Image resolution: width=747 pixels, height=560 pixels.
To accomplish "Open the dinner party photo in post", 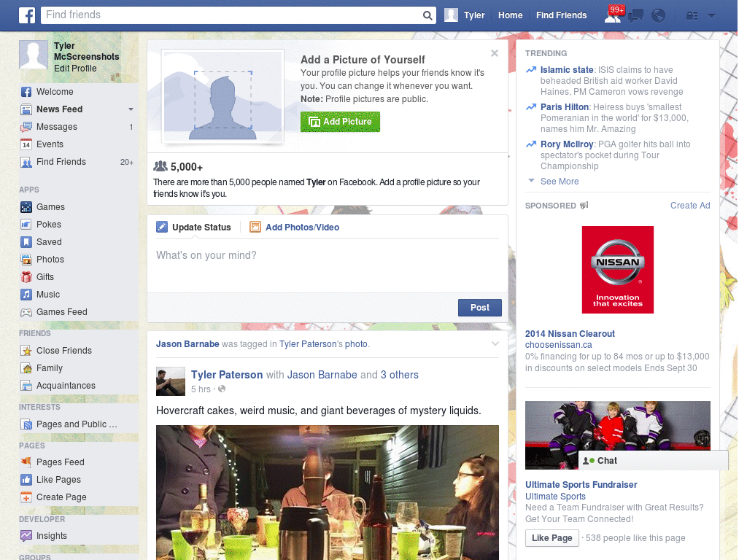I will (x=328, y=492).
